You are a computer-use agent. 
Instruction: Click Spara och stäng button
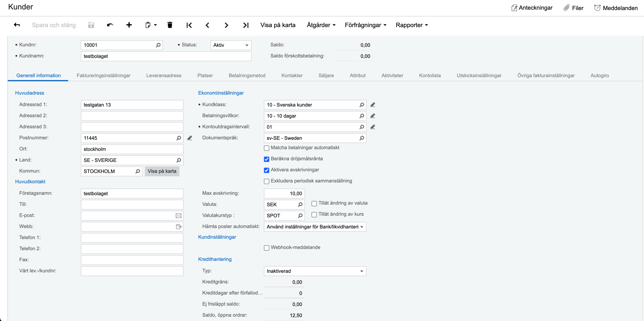54,25
